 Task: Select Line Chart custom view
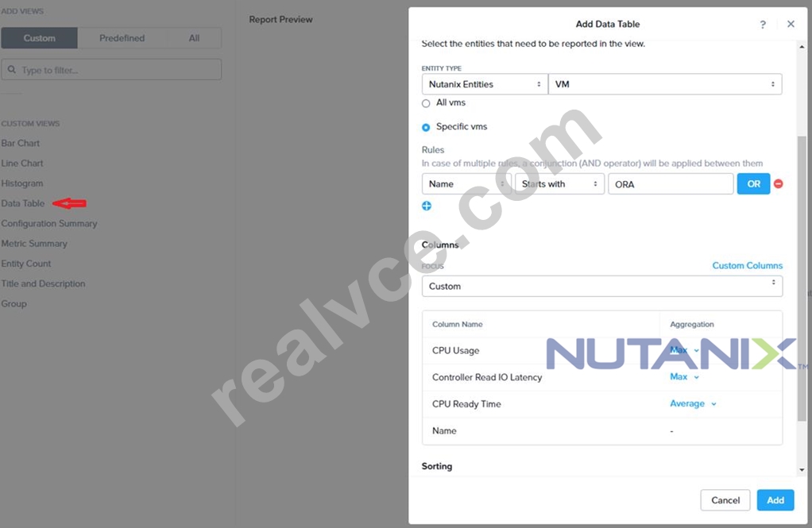tap(21, 164)
